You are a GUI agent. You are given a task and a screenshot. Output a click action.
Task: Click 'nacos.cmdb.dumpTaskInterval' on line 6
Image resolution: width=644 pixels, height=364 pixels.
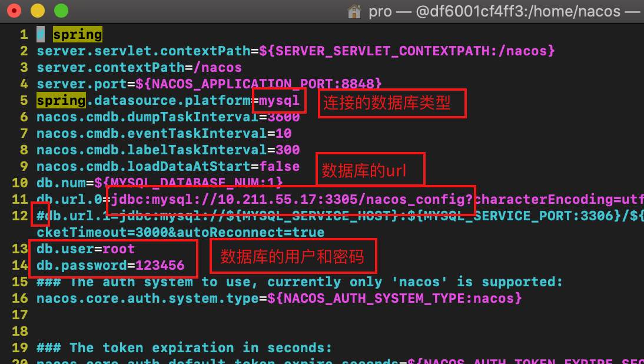pyautogui.click(x=148, y=117)
